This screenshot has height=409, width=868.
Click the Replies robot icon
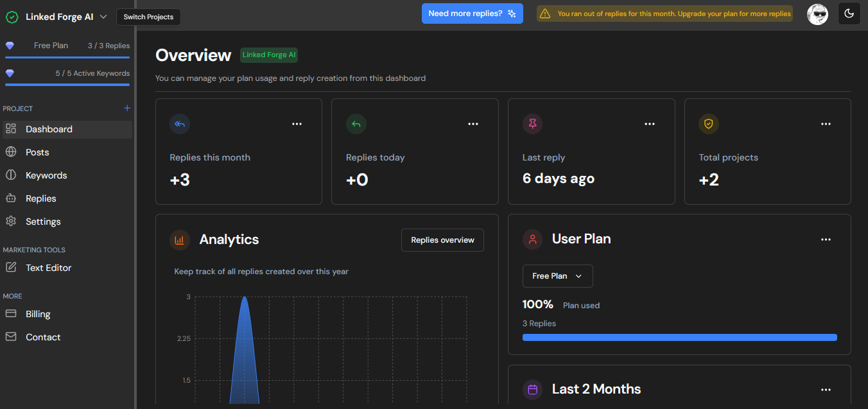coord(11,198)
